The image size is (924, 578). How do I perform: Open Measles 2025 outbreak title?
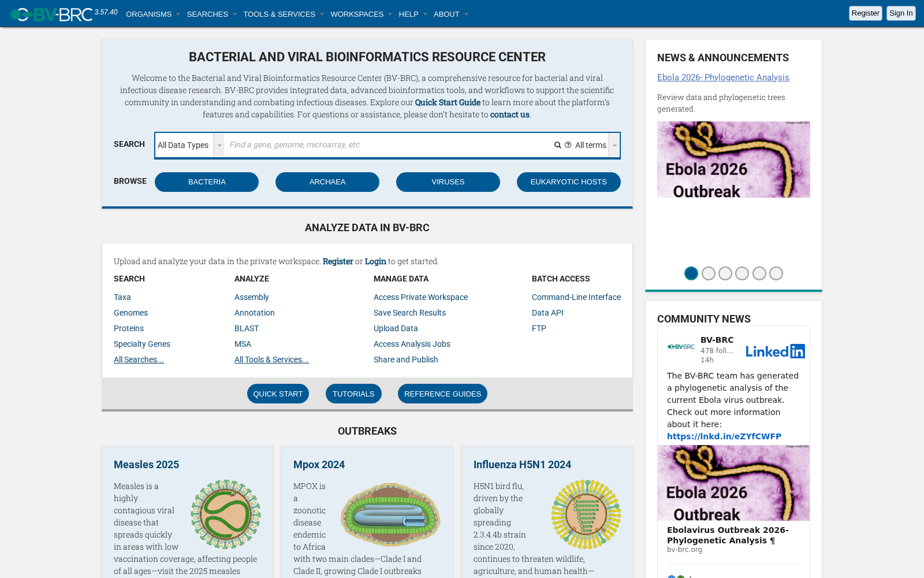click(x=146, y=465)
